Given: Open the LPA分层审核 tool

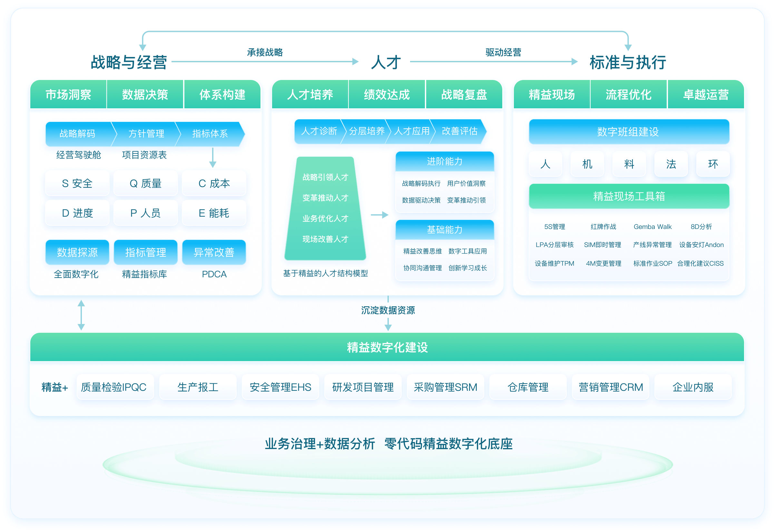Looking at the screenshot, I should pos(555,245).
